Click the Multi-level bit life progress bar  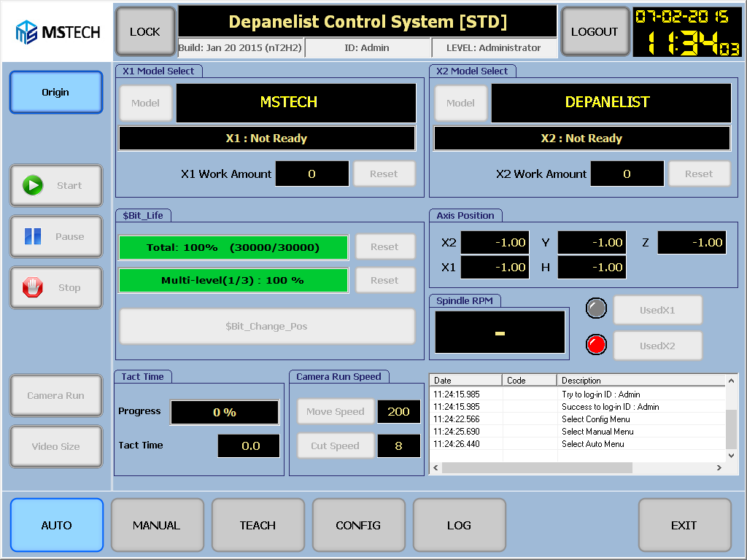(233, 280)
